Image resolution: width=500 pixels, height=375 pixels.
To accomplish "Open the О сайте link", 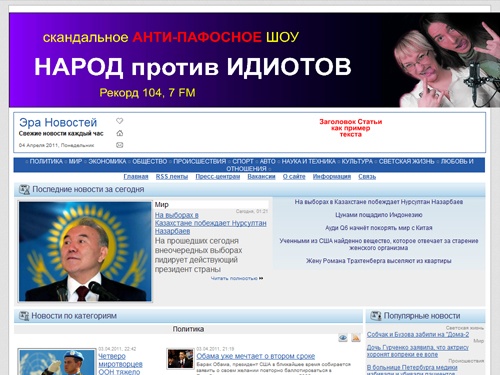I will pos(294,176).
